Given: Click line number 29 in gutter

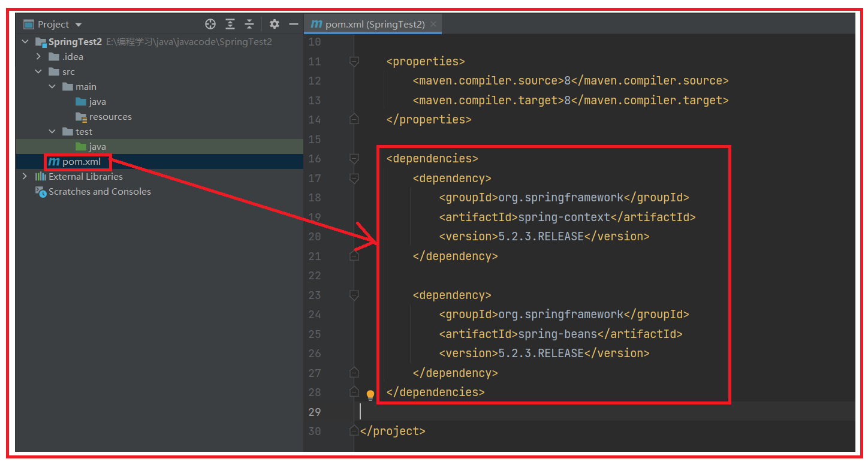Looking at the screenshot, I should [x=314, y=412].
